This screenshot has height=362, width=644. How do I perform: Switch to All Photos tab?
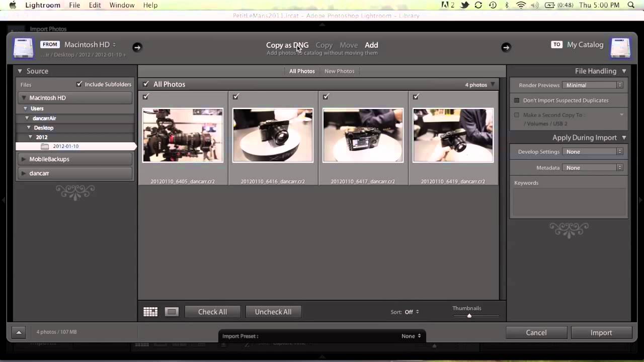tap(302, 71)
